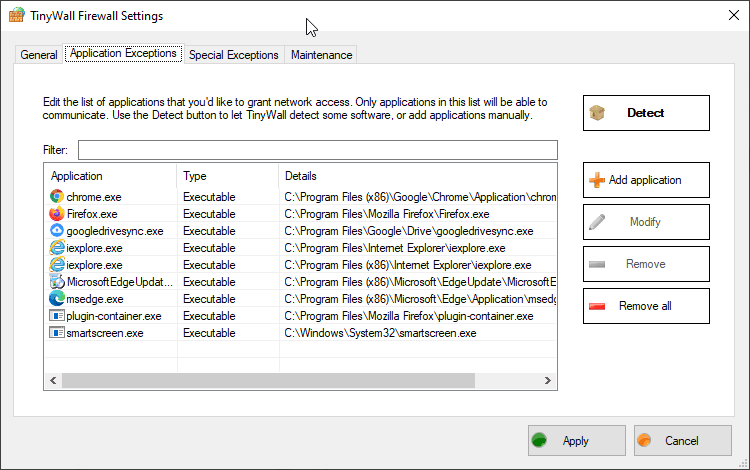The image size is (750, 470).
Task: Select the msedge.exe Edge icon
Action: pos(57,299)
